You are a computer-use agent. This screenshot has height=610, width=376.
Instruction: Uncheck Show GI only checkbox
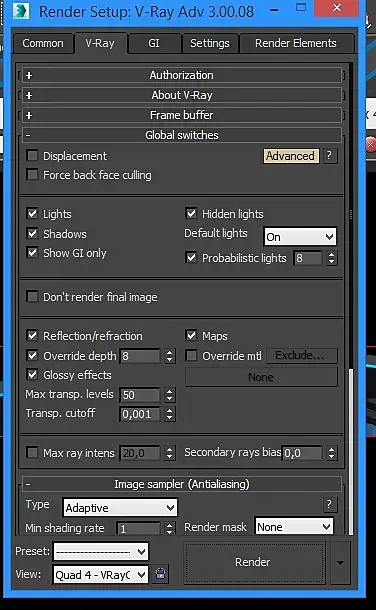(x=32, y=253)
